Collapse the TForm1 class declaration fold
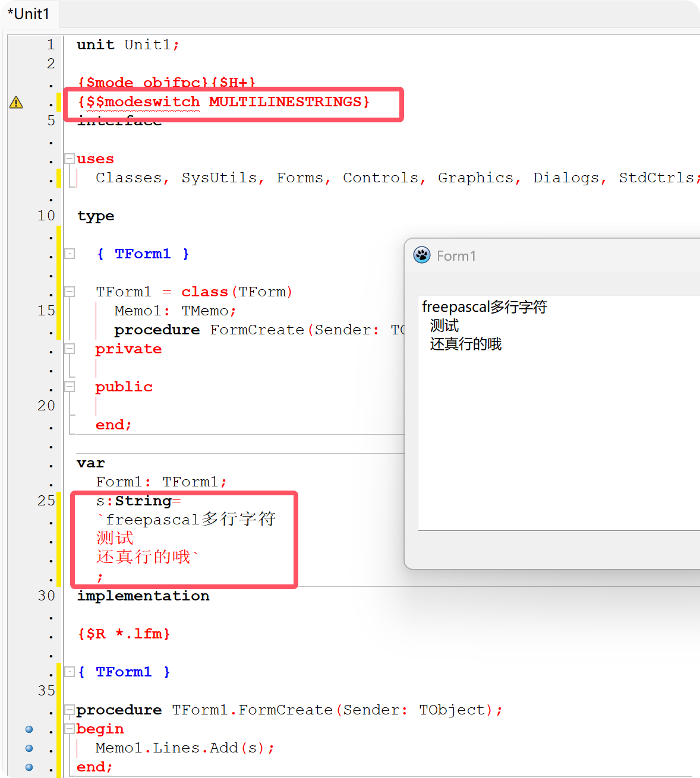This screenshot has width=700, height=778. point(68,292)
